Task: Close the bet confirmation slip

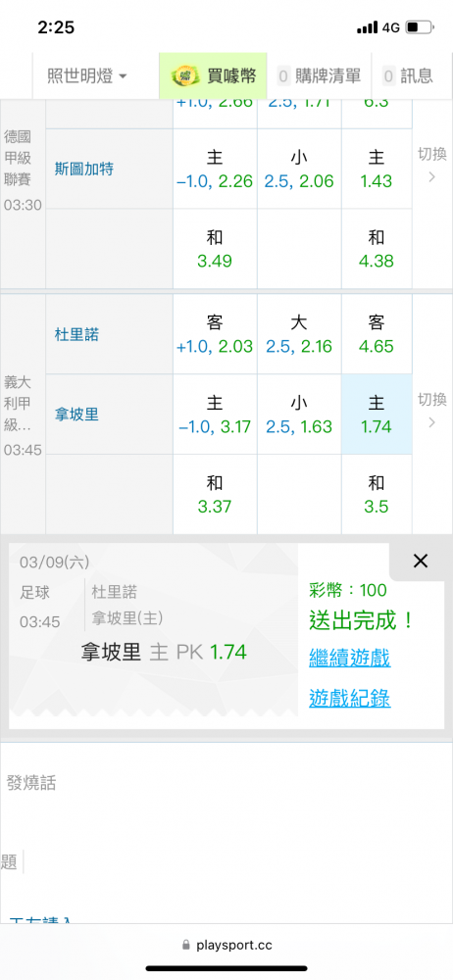Action: [421, 562]
